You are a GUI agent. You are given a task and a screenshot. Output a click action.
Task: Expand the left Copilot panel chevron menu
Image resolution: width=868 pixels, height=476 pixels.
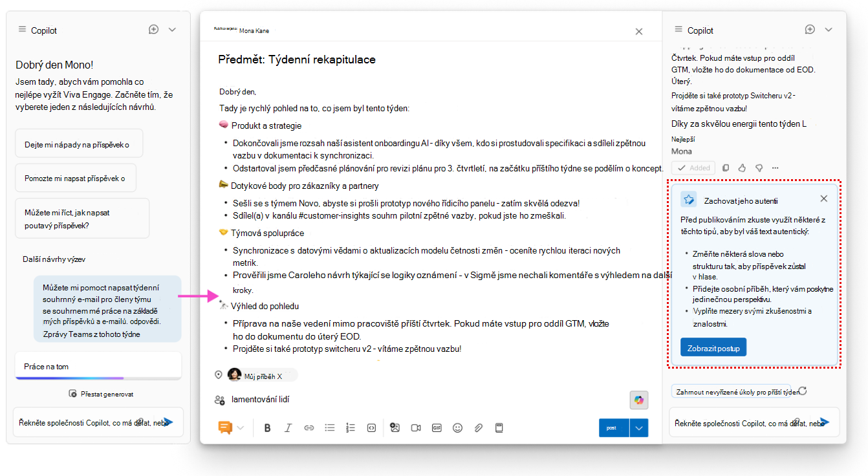[172, 30]
